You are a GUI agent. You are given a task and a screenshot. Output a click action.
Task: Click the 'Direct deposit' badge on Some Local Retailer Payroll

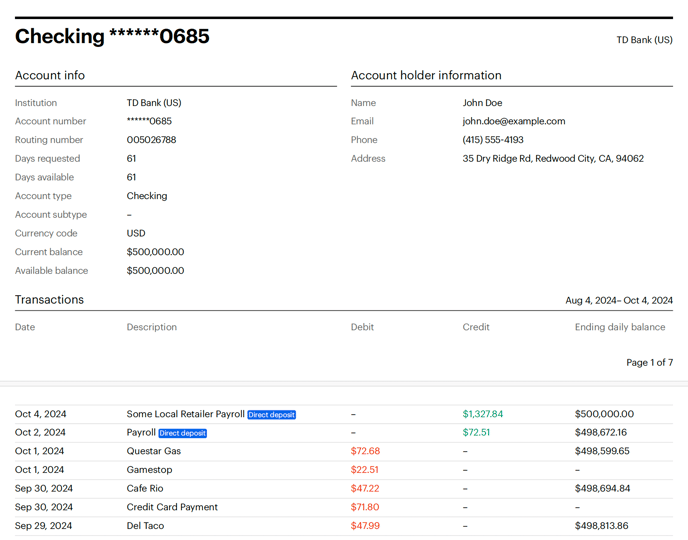point(272,415)
